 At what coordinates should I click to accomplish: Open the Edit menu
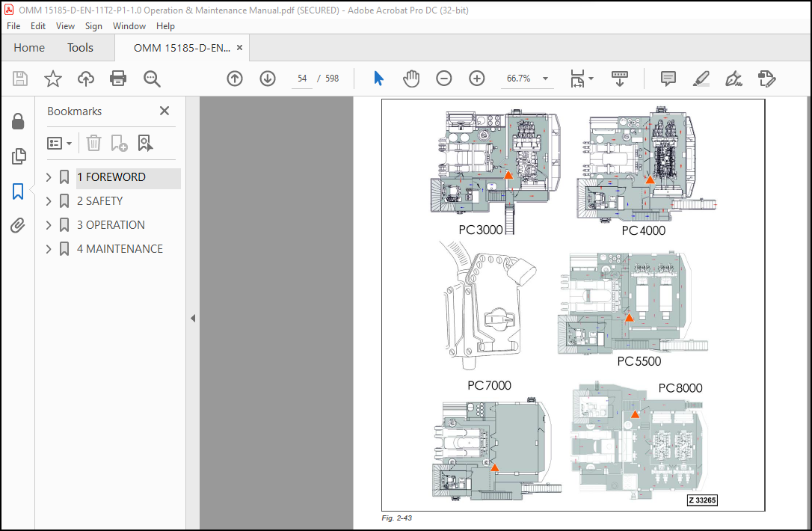click(38, 26)
